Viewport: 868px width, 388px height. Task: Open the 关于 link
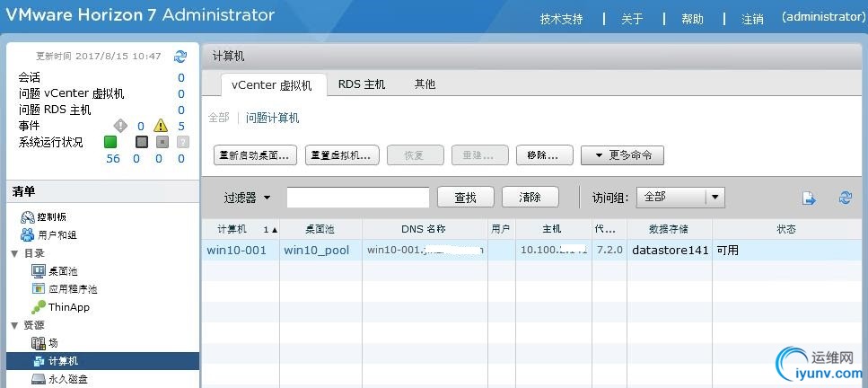[x=632, y=19]
